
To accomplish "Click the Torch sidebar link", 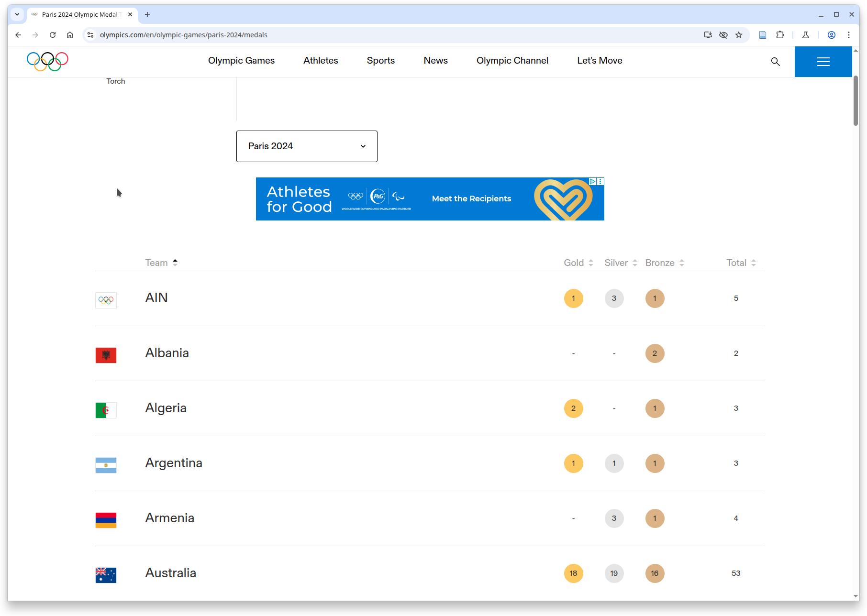I will (116, 81).
